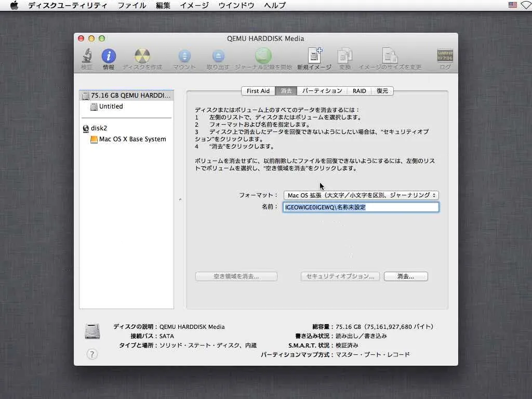Click the US flag input source icon
Screen dimensions: 532x399
513,5
